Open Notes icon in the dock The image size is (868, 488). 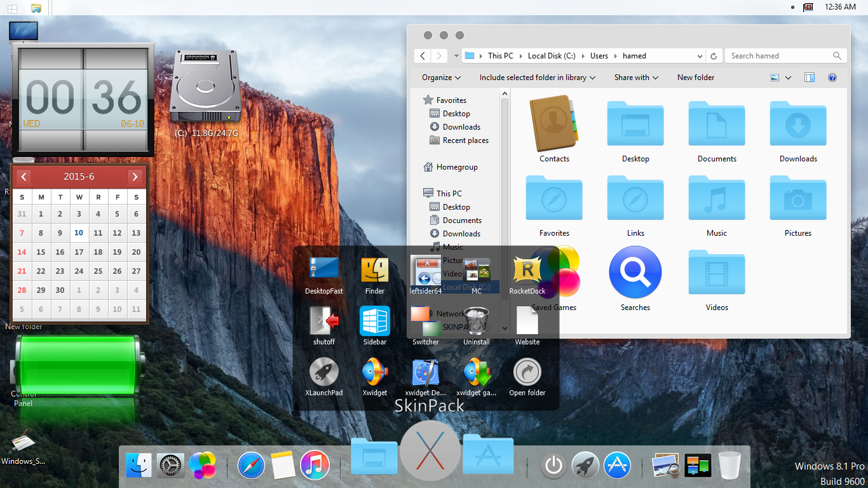[x=283, y=466]
